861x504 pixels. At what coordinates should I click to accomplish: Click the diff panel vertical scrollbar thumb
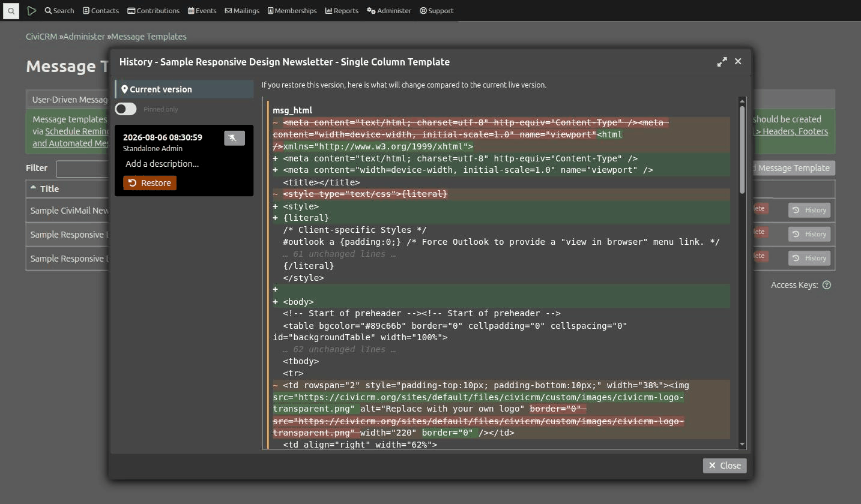(x=742, y=149)
